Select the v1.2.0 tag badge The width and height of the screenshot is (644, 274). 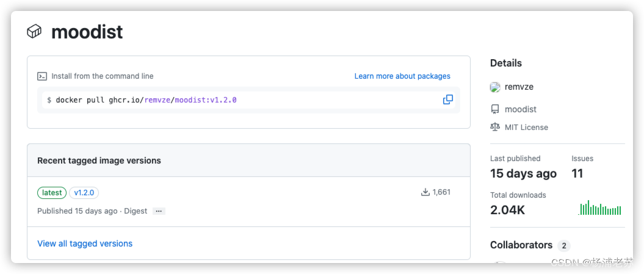point(84,193)
